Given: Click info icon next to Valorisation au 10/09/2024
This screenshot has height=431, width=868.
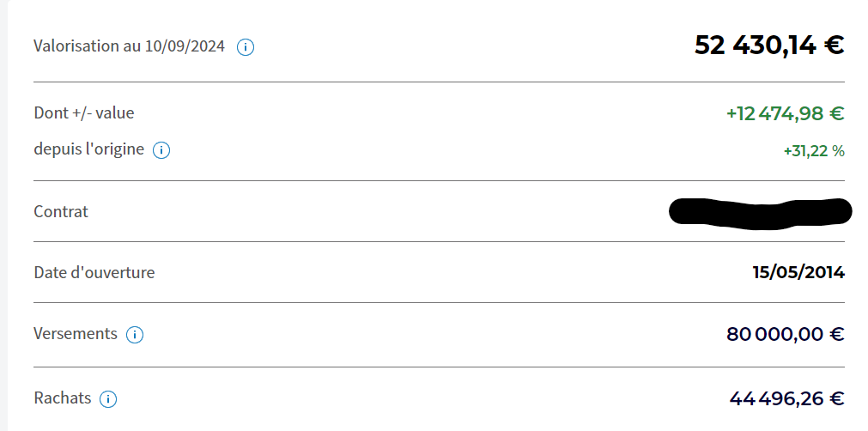Looking at the screenshot, I should tap(246, 47).
